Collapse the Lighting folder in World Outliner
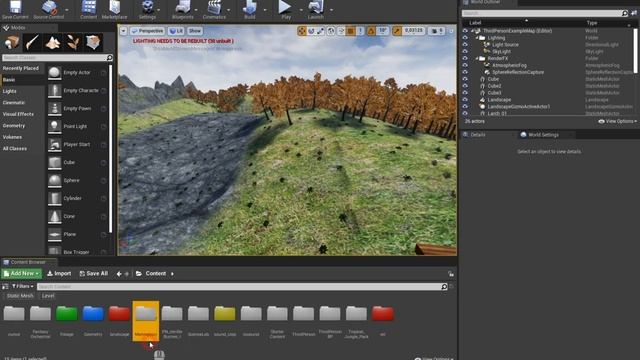640x360 pixels. (476, 38)
